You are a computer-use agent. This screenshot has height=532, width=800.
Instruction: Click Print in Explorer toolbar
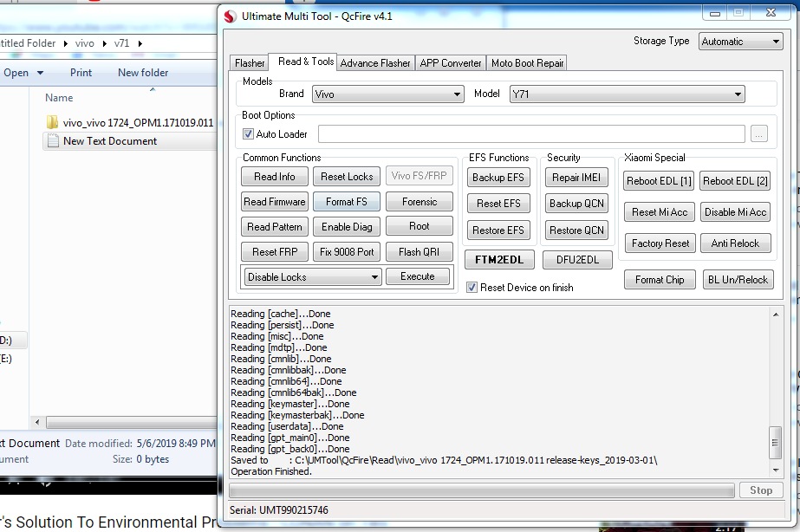[81, 73]
